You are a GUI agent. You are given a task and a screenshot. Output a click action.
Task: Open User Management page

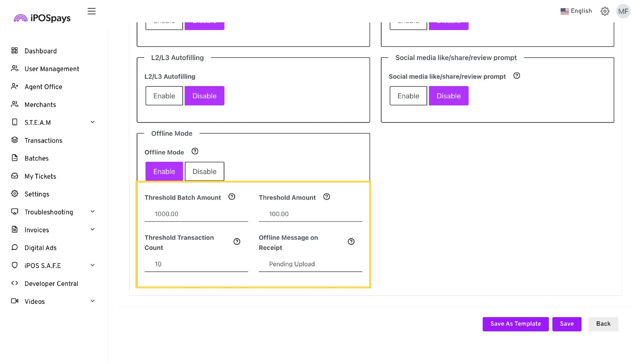pyautogui.click(x=52, y=69)
